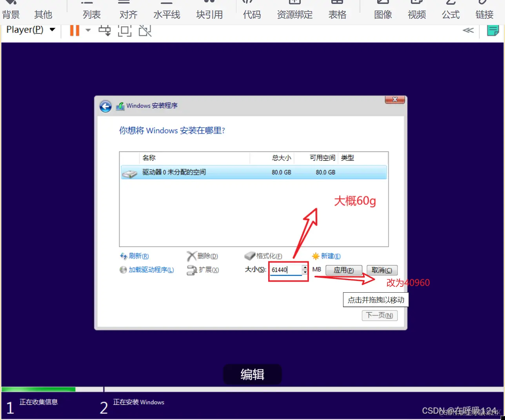Open the Player(P) menu
The height and width of the screenshot is (420, 505).
(x=31, y=30)
